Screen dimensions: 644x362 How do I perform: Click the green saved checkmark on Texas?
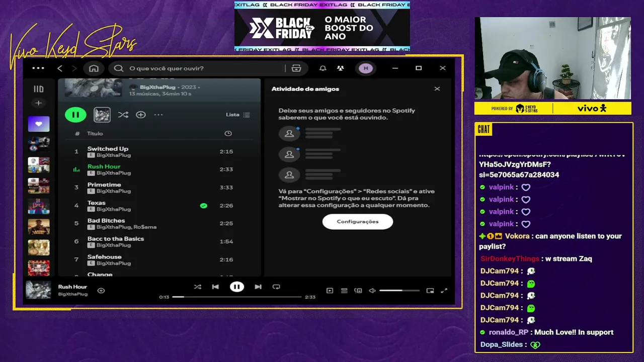204,206
